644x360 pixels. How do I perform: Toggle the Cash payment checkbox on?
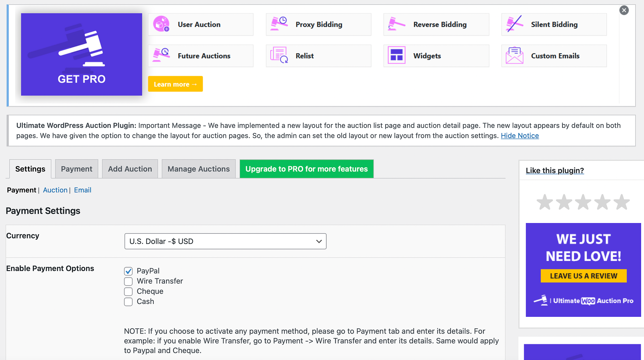click(129, 302)
